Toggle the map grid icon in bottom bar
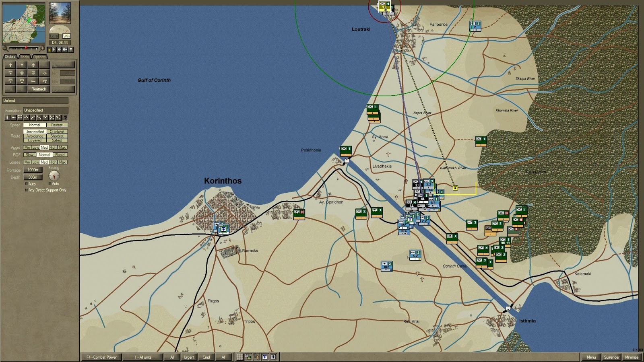The width and height of the screenshot is (644, 362). pyautogui.click(x=239, y=357)
